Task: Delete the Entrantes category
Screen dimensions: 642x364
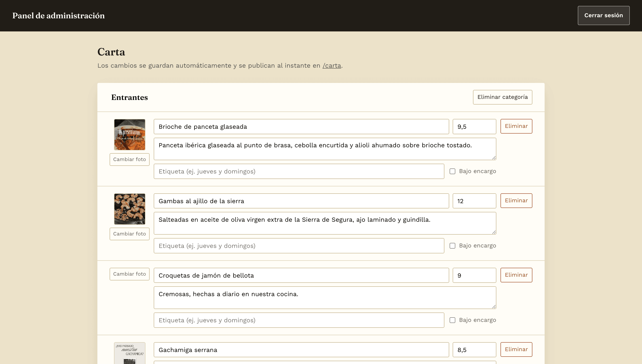Action: click(x=502, y=97)
